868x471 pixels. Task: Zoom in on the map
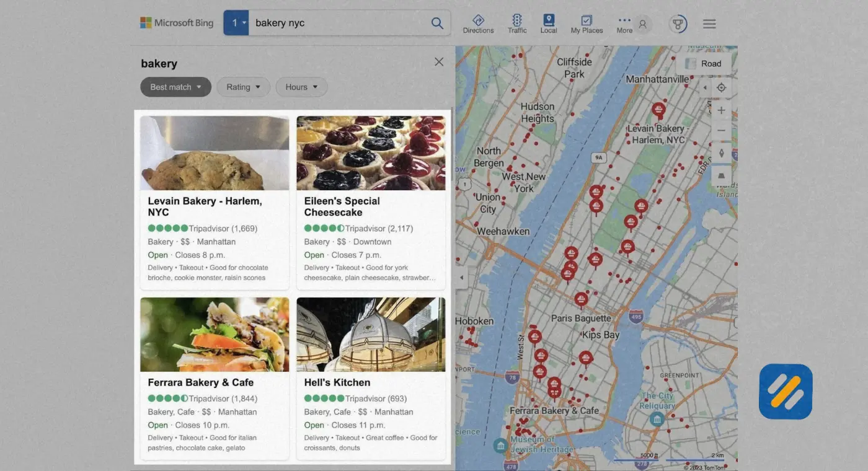point(721,110)
